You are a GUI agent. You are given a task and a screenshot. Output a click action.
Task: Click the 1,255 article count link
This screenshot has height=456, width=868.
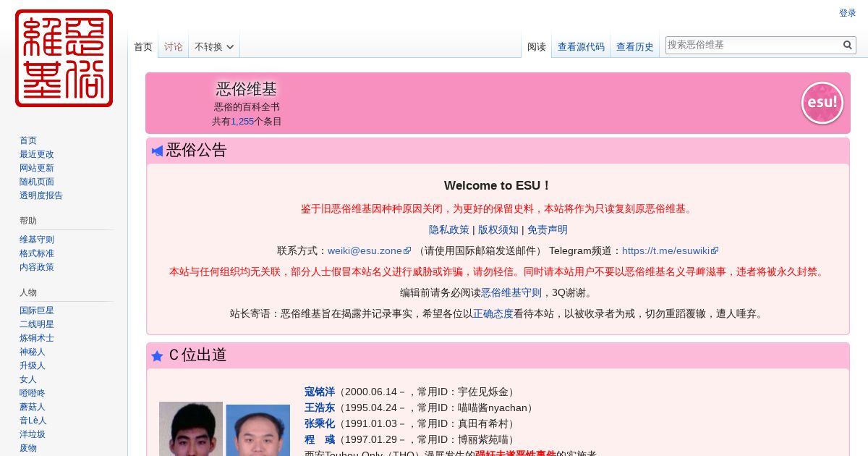pos(242,122)
